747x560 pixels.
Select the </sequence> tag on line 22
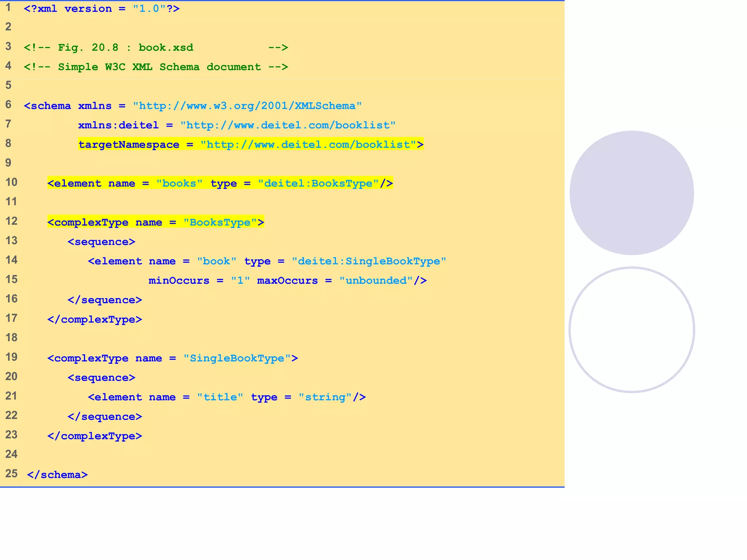(105, 417)
